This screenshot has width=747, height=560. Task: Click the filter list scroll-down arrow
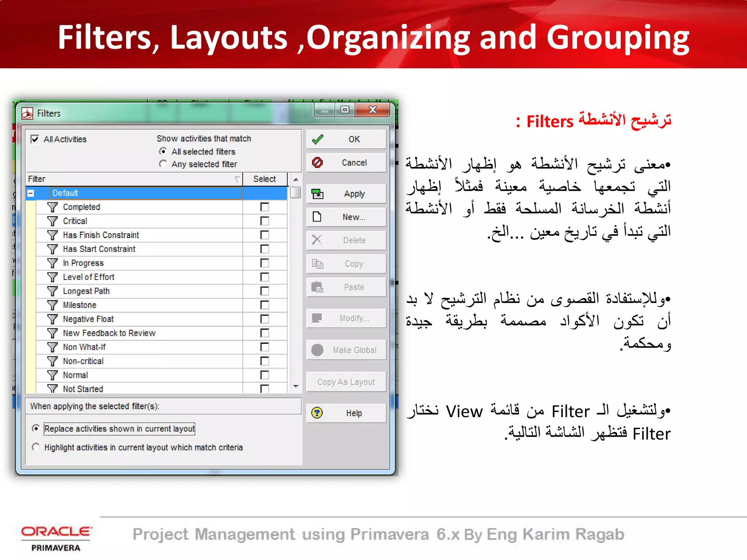pos(296,386)
